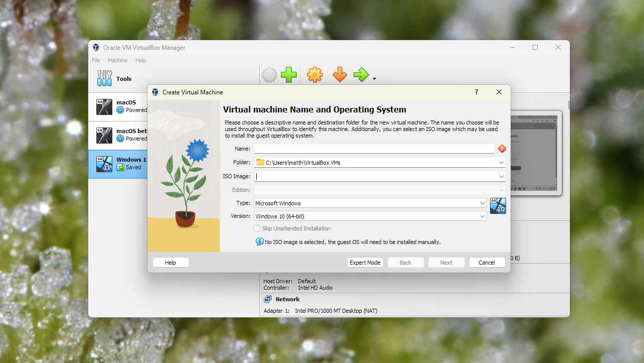Image resolution: width=644 pixels, height=363 pixels.
Task: Click the Windows 10 64-bit OS type icon
Action: (x=498, y=206)
